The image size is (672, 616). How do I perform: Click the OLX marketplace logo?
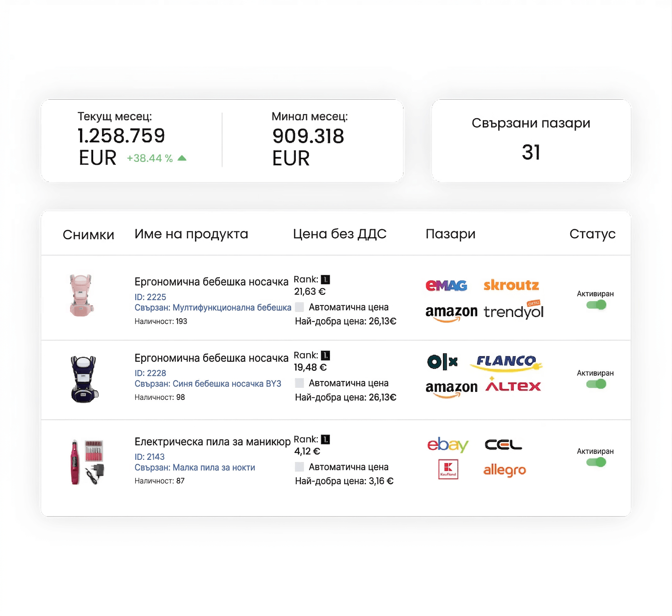point(442,362)
